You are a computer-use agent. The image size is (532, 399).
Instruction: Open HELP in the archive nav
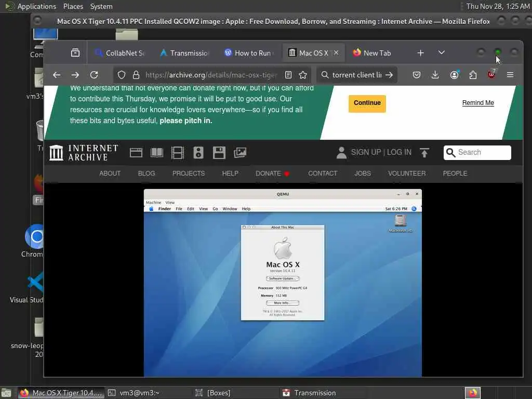point(230,174)
